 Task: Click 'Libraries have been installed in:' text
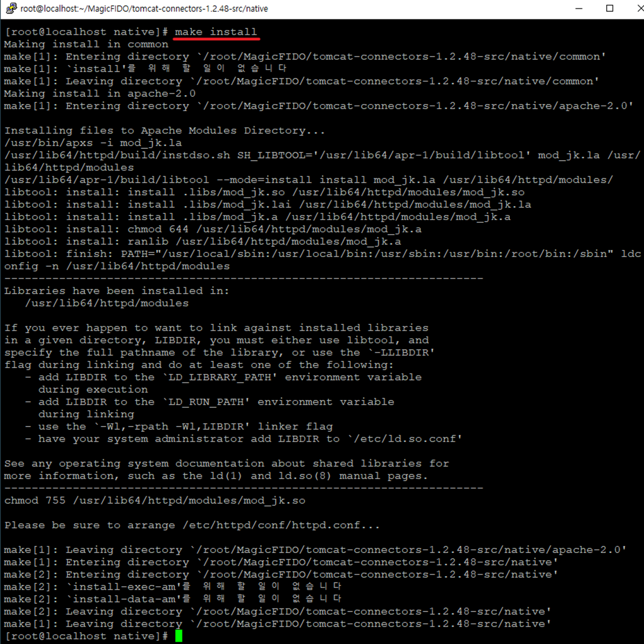pos(116,290)
